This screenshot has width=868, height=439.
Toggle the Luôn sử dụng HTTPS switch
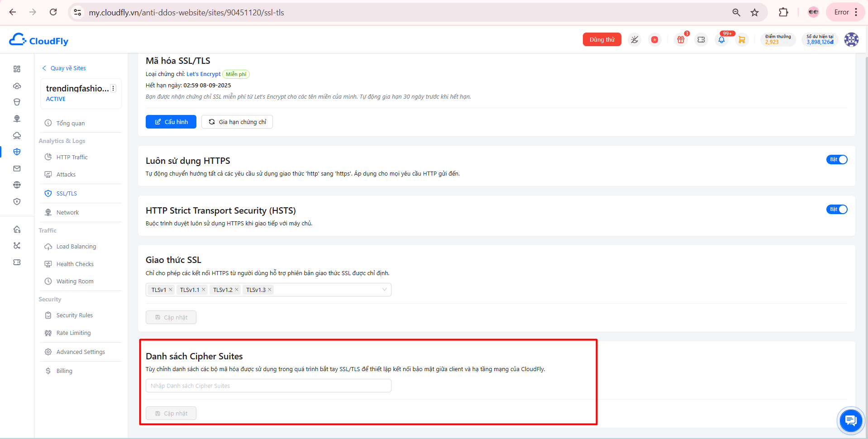[x=837, y=159]
